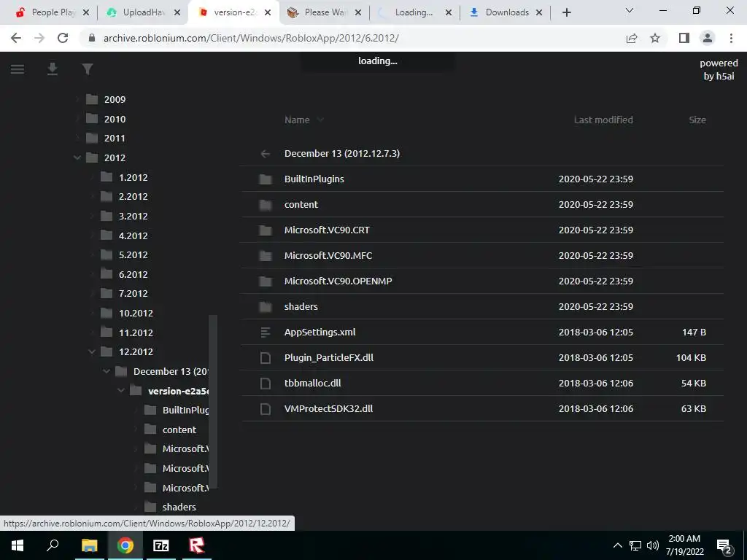Click the taskbar clock and date

tap(684, 545)
